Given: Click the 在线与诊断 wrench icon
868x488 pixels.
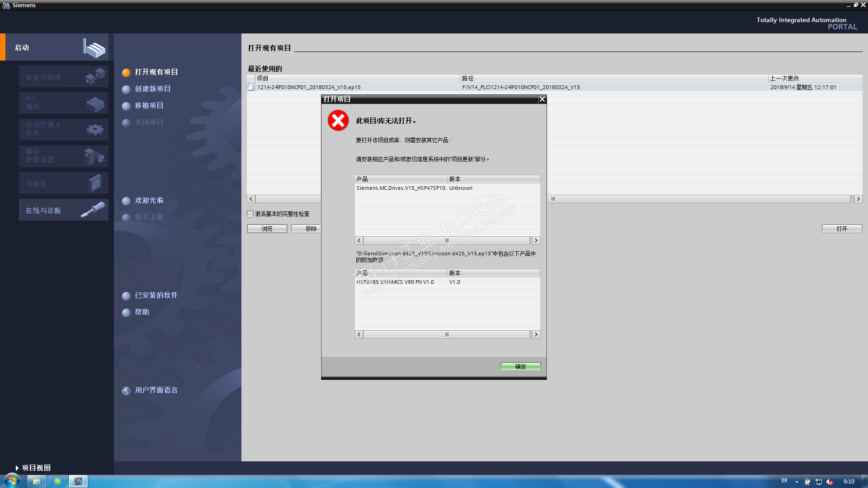Looking at the screenshot, I should (x=93, y=210).
